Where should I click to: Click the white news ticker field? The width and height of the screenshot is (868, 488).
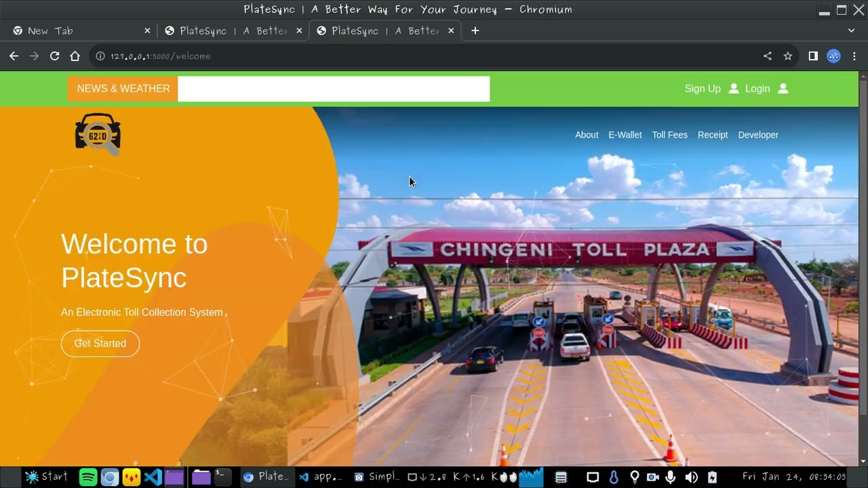point(334,89)
